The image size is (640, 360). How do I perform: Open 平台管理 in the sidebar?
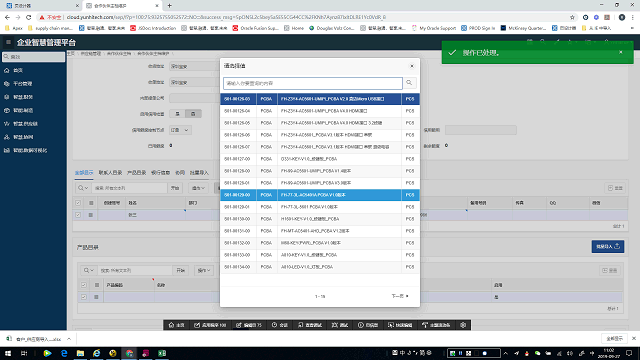[x=22, y=84]
